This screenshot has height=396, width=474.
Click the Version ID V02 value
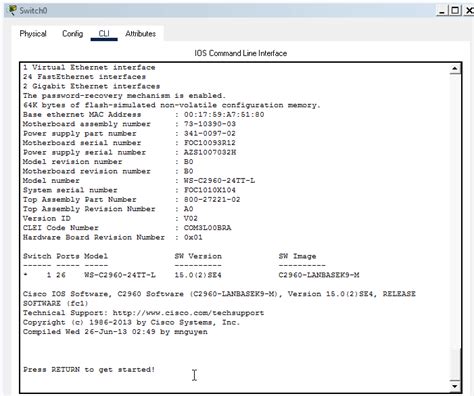coord(191,218)
